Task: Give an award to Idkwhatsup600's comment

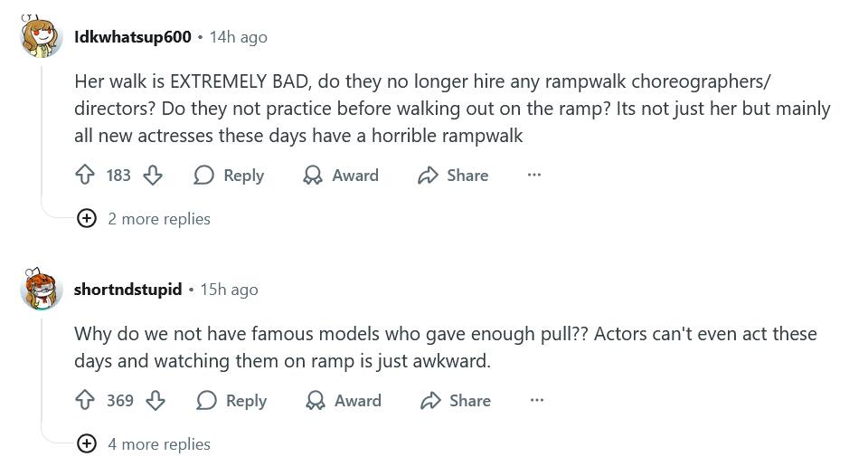Action: click(x=341, y=176)
